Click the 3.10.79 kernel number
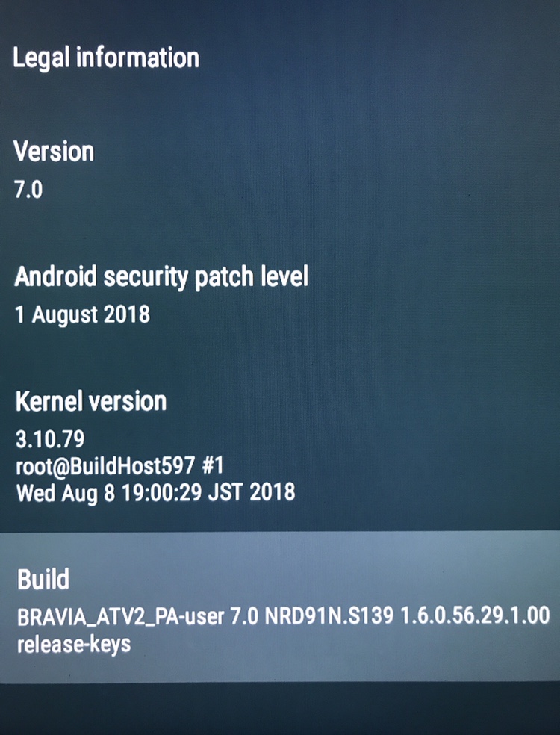 coord(50,439)
